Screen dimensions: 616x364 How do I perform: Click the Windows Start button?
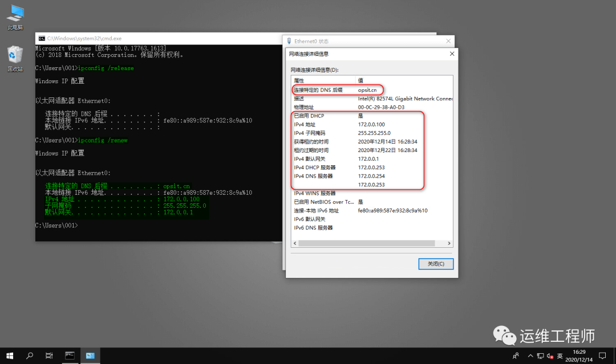(x=10, y=356)
